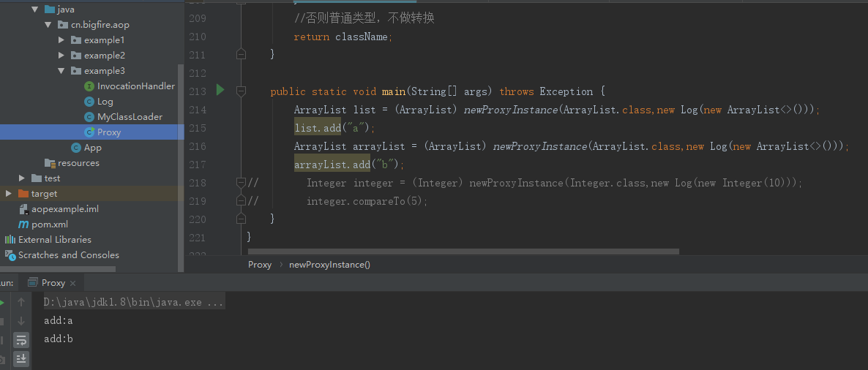Select aopexample.iml in project tree
The image size is (868, 370).
(65, 209)
